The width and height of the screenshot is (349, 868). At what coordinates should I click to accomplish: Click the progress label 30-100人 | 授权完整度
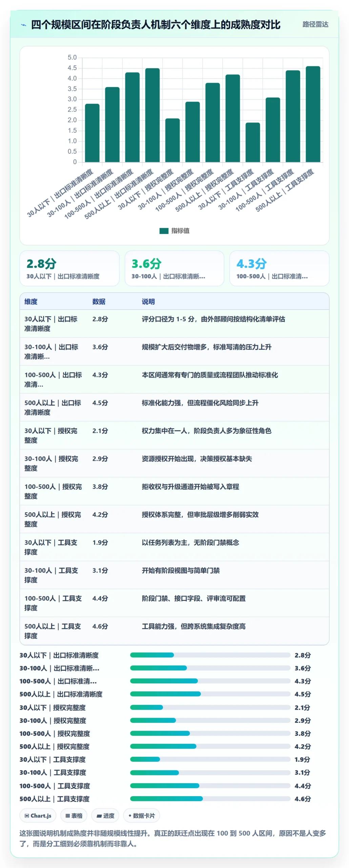(53, 721)
